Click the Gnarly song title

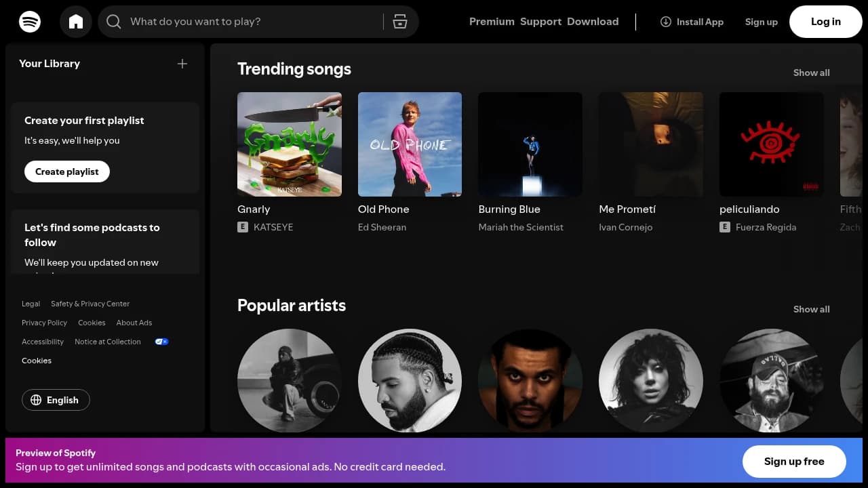click(254, 209)
